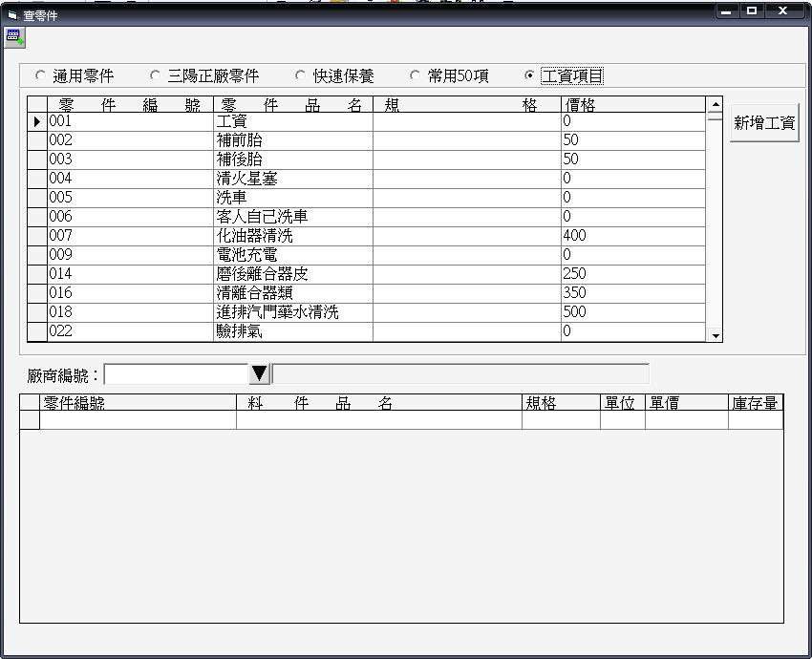Viewport: 812px width, 659px height.
Task: Select the 補前胎 row in the list
Action: (x=291, y=140)
